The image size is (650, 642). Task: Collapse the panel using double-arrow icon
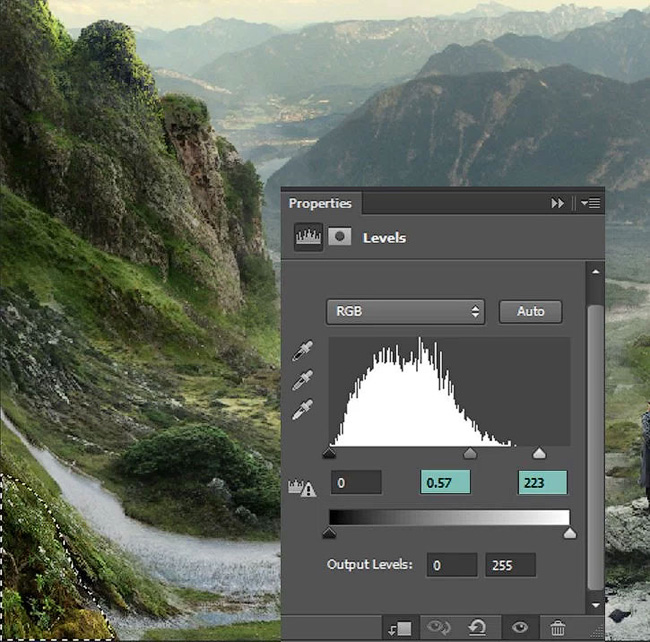click(x=558, y=203)
